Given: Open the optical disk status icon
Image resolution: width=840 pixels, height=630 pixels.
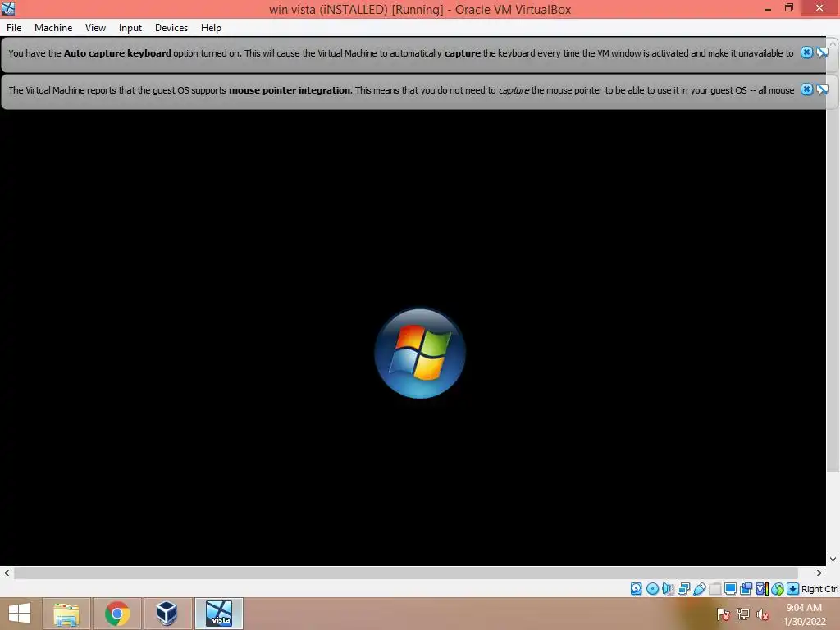Looking at the screenshot, I should click(x=652, y=589).
